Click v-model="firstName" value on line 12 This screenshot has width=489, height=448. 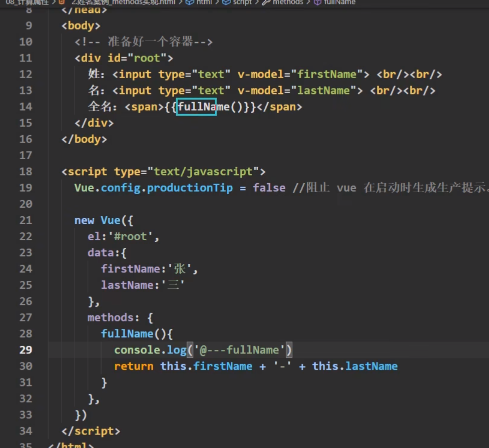(x=326, y=74)
